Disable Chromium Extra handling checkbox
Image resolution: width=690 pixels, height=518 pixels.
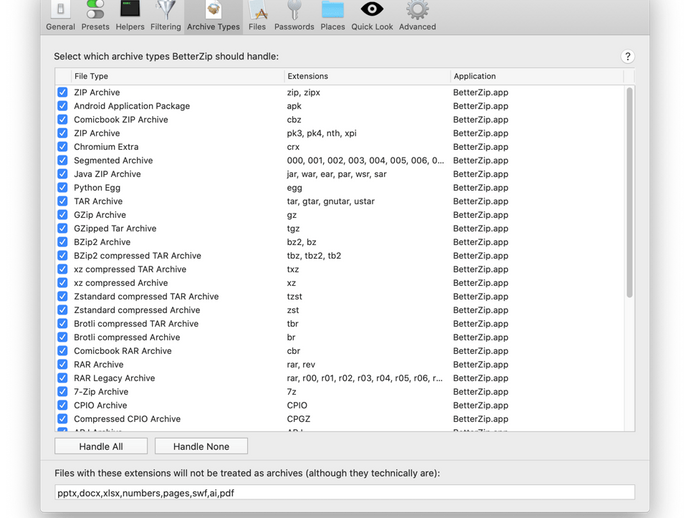62,147
